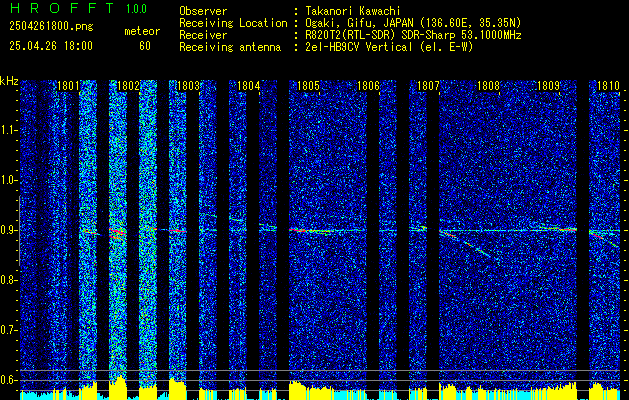Select the filename 2504261800.png
629x400 pixels.
tap(51, 27)
